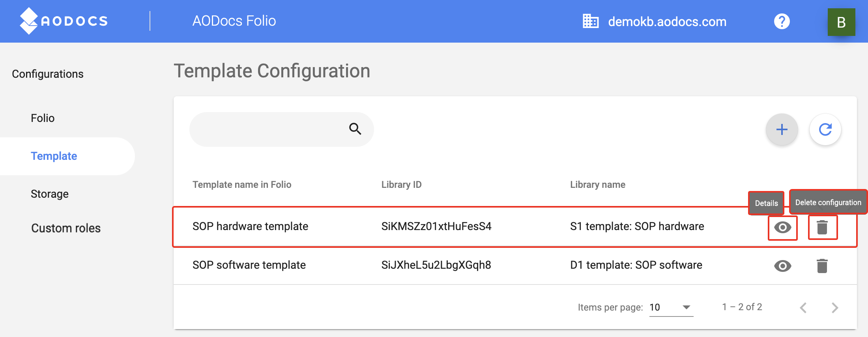Screen dimensions: 868x337
Task: Open the help question mark icon
Action: [782, 21]
